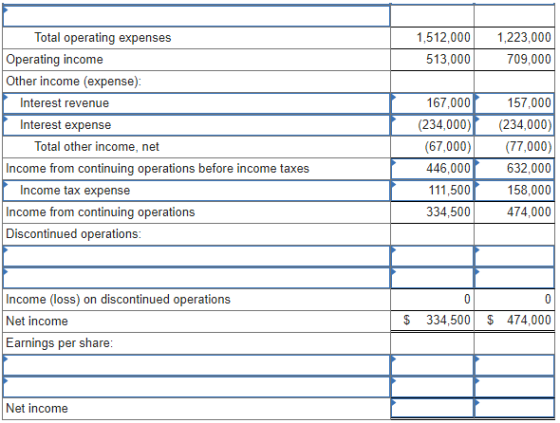The image size is (560, 423).
Task: Open blank dropdown directly above final Net income row
Action: (x=196, y=387)
